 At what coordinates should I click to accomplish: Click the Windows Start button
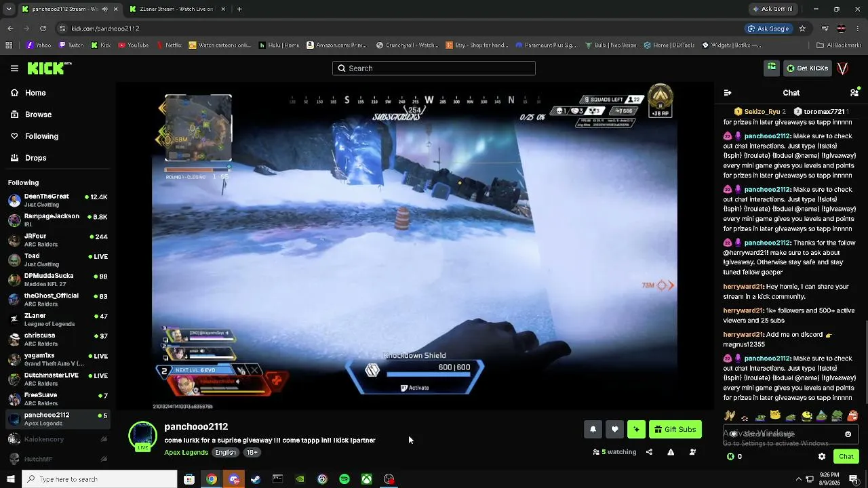click(x=10, y=479)
